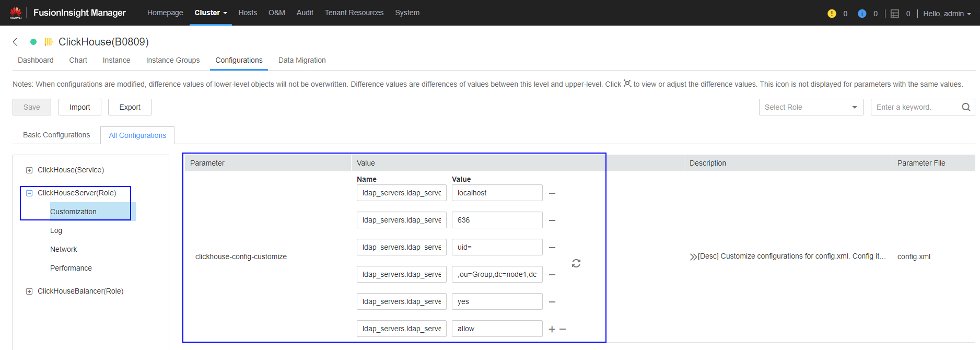Switch to the Dashboard tab
The width and height of the screenshot is (980, 350).
point(36,60)
